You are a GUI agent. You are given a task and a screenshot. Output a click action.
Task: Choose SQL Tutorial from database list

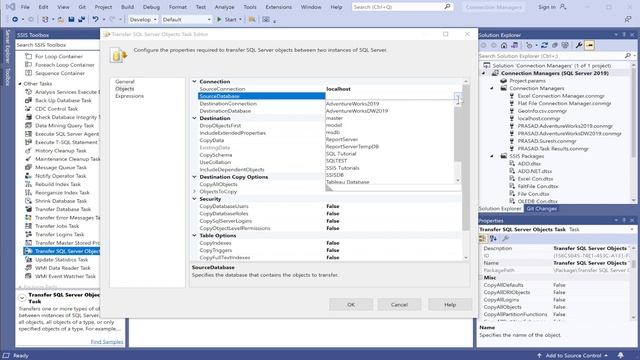[341, 153]
